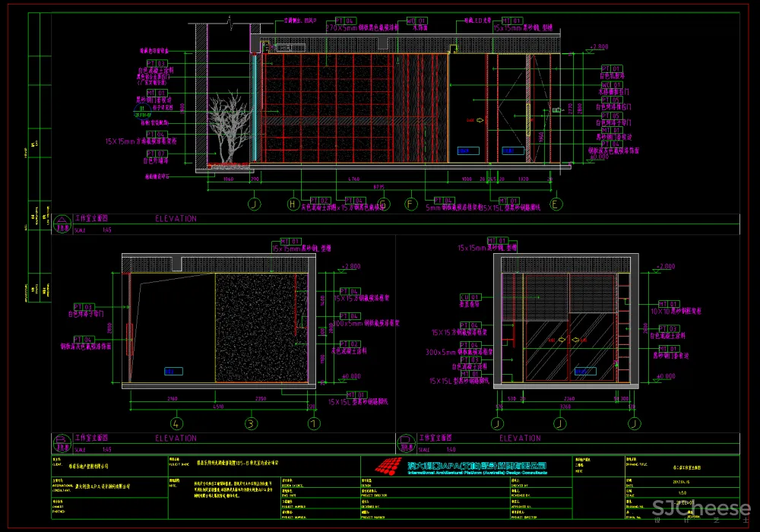Select grid axis bubble F in top elevation
Viewport: 760px width, 532px height.
[x=411, y=204]
